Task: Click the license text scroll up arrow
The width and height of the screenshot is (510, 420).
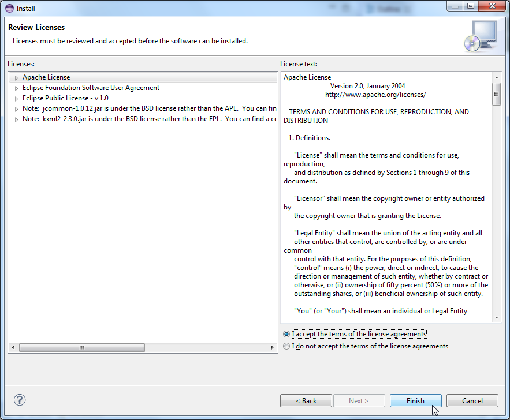Action: [497, 77]
